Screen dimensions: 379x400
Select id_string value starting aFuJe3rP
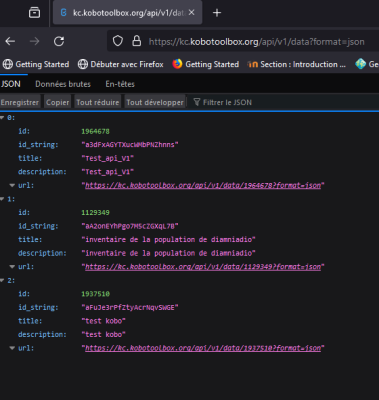pyautogui.click(x=130, y=307)
